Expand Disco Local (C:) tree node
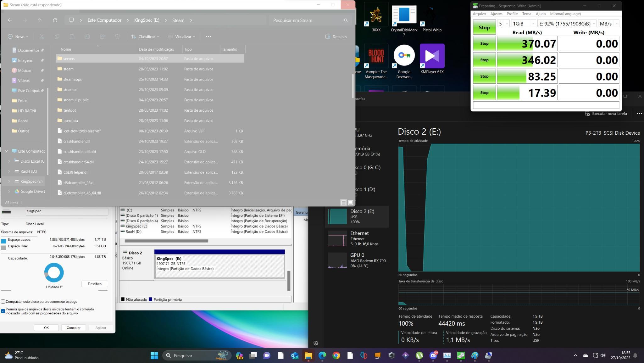The image size is (644, 363). pos(9,161)
